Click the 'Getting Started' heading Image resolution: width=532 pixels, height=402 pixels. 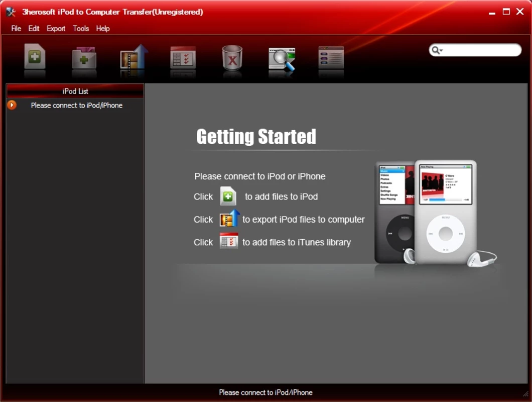pos(256,137)
